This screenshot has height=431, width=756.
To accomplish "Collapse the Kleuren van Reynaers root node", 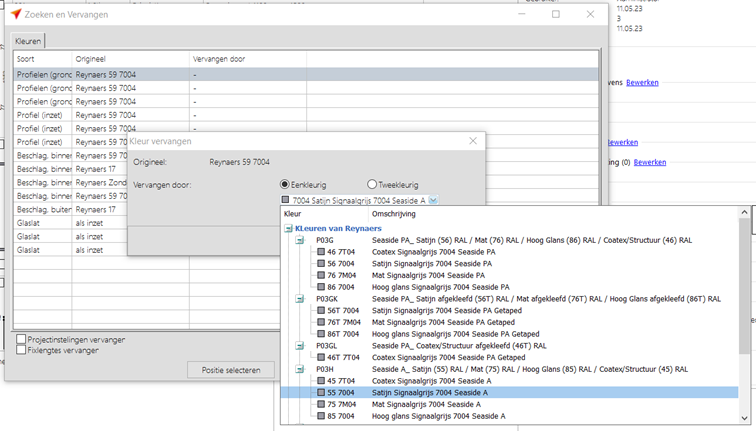I will coord(288,229).
